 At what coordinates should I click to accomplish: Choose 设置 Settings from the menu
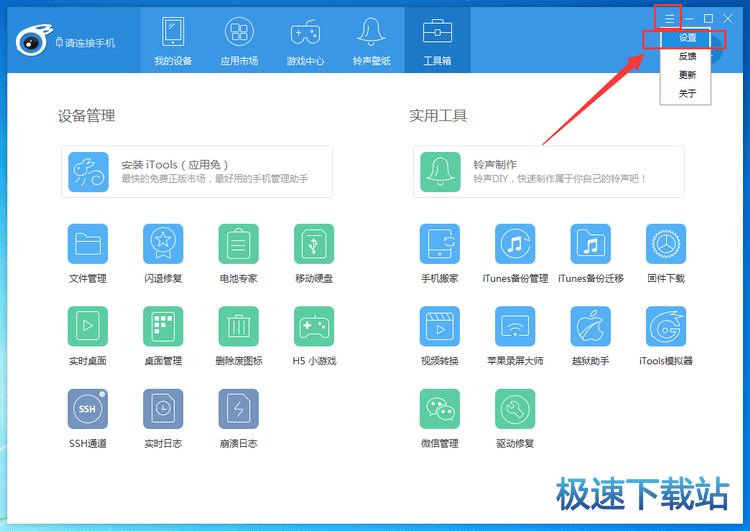click(686, 38)
